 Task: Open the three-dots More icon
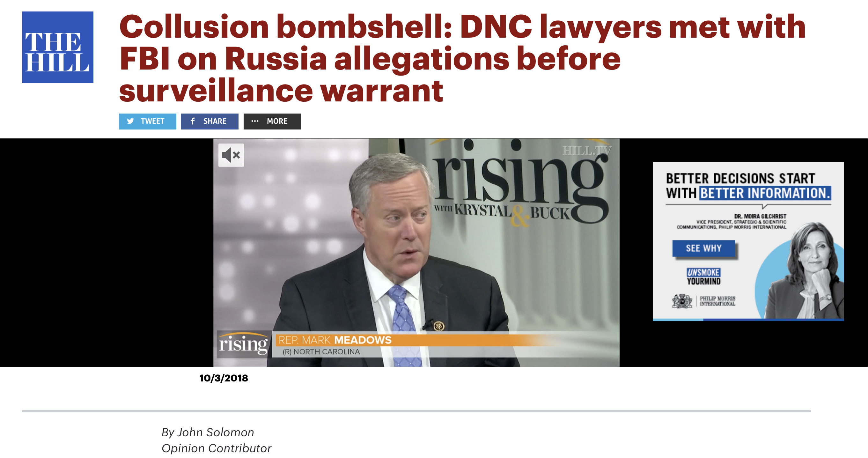pos(255,121)
